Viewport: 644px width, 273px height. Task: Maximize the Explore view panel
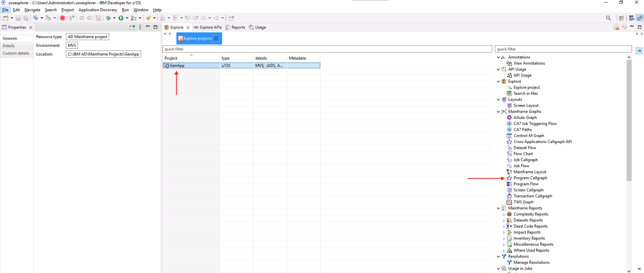(x=640, y=27)
